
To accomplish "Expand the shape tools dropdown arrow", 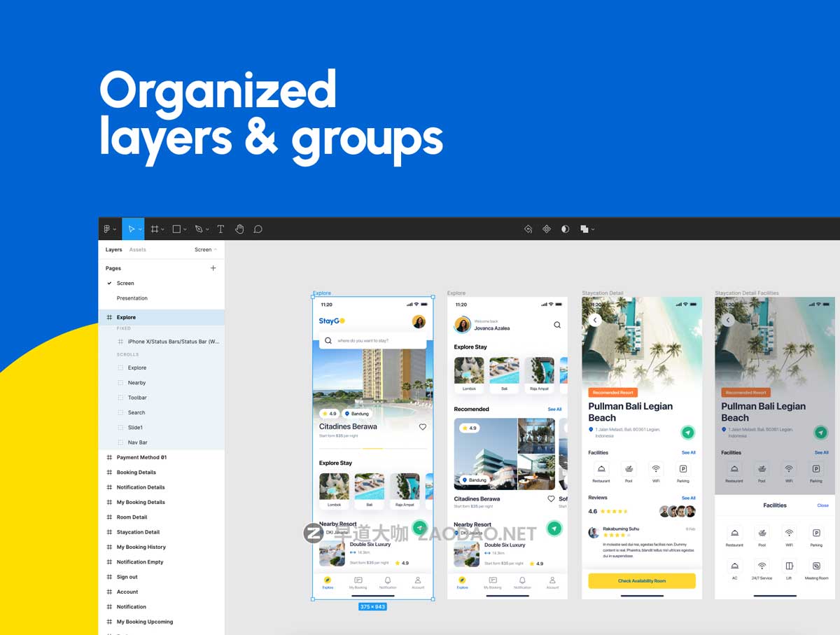I will click(185, 230).
